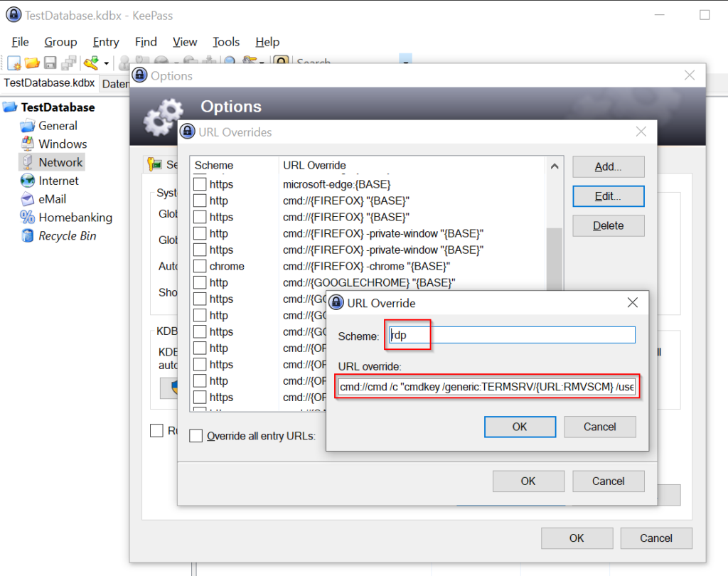Viewport: 728px width, 576px height.
Task: Check the https cmd://{FIREFOX} "{BASE}" row
Action: coord(200,217)
